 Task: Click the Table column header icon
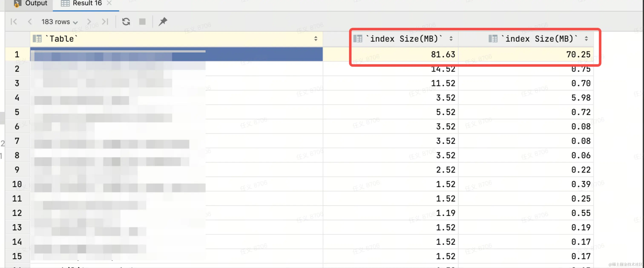point(37,39)
